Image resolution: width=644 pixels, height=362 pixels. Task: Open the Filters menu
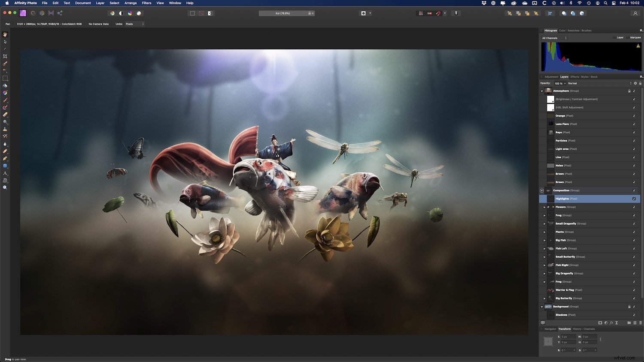[x=146, y=3]
